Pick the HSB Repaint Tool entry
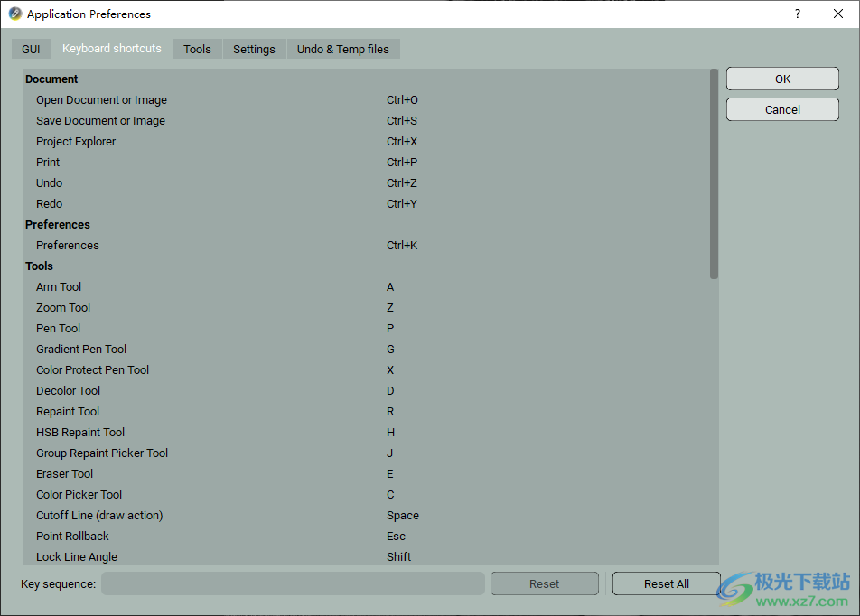This screenshot has height=616, width=860. (80, 433)
